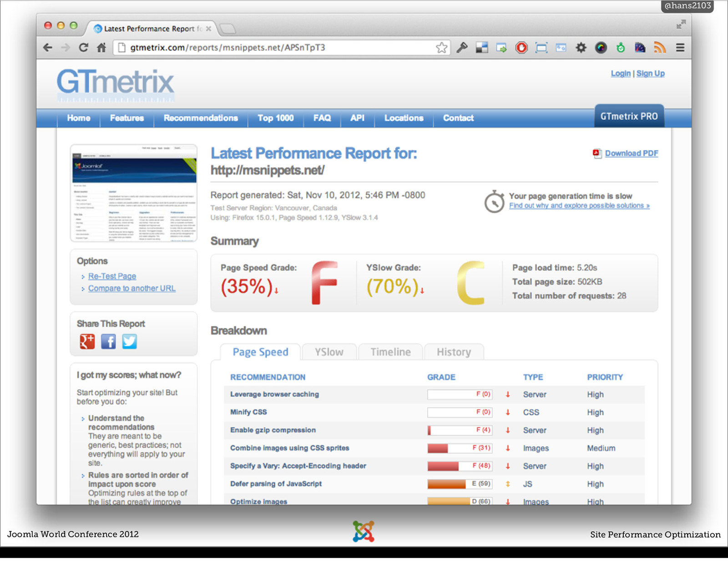Click the green bug extension icon
The width and height of the screenshot is (728, 561).
[621, 47]
